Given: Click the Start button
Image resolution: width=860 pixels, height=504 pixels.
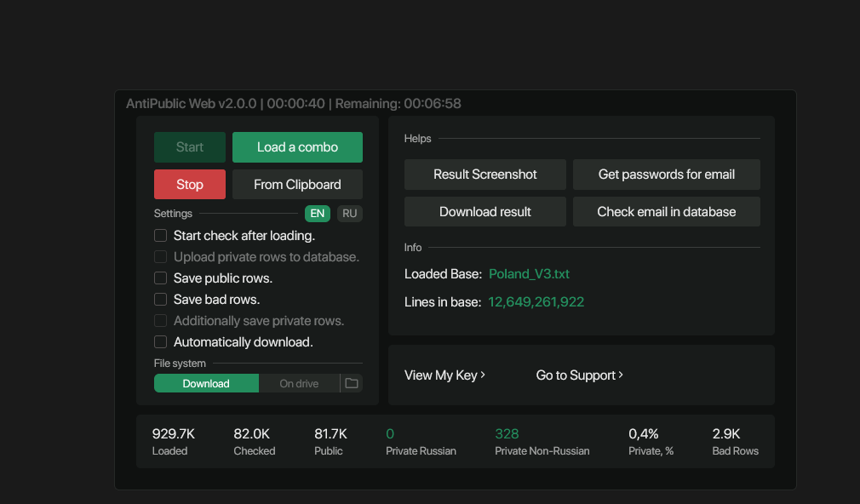Looking at the screenshot, I should coord(190,147).
